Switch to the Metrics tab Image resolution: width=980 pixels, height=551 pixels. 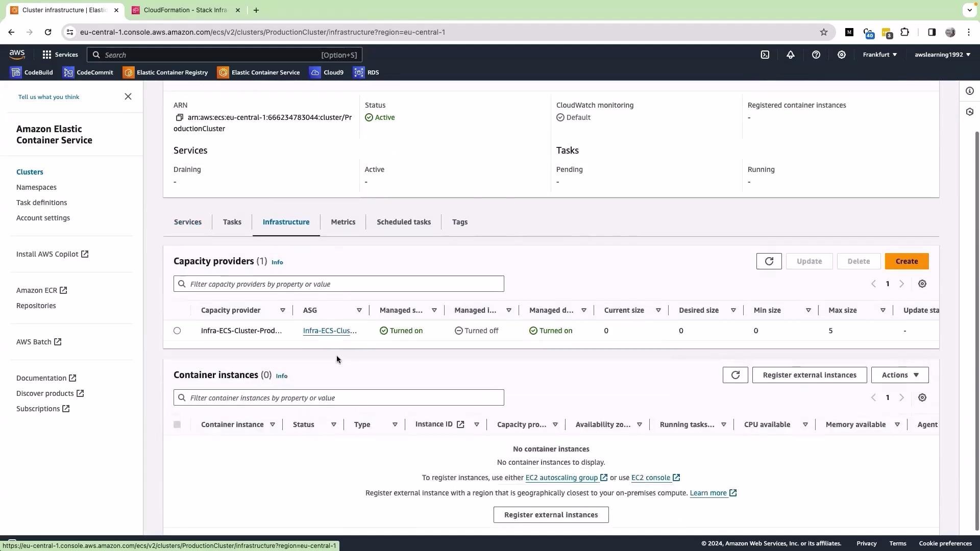point(342,222)
